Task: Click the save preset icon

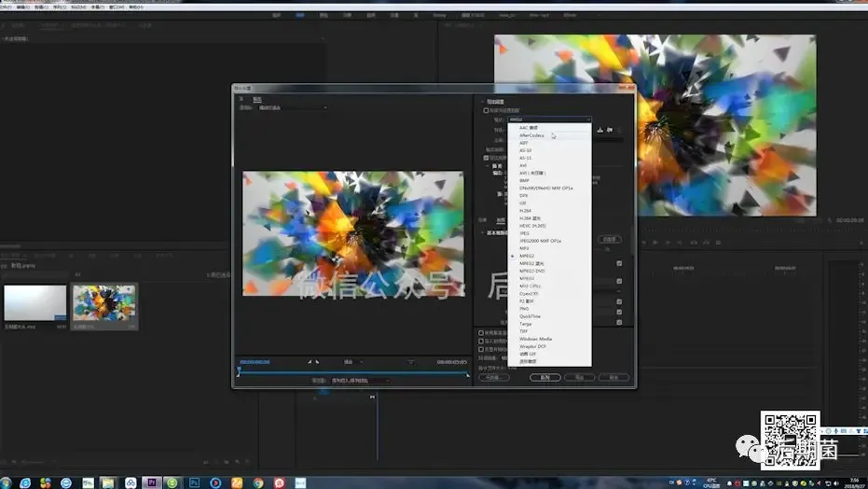Action: pyautogui.click(x=600, y=130)
